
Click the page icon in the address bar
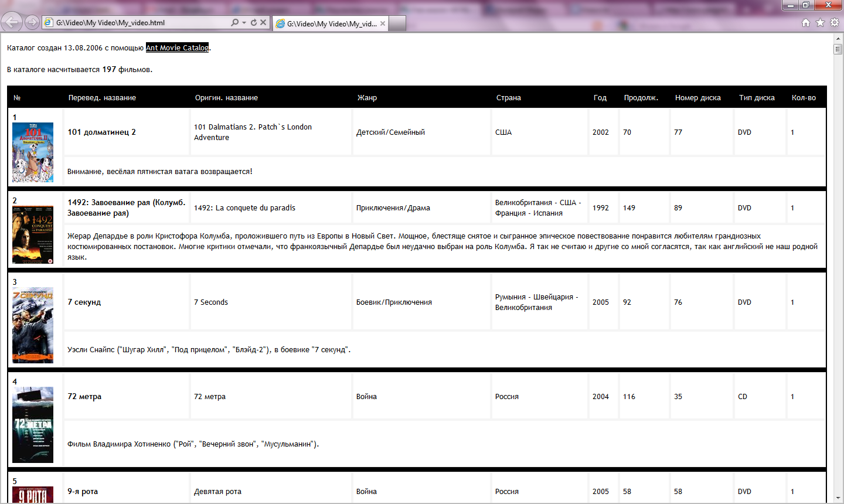(49, 23)
